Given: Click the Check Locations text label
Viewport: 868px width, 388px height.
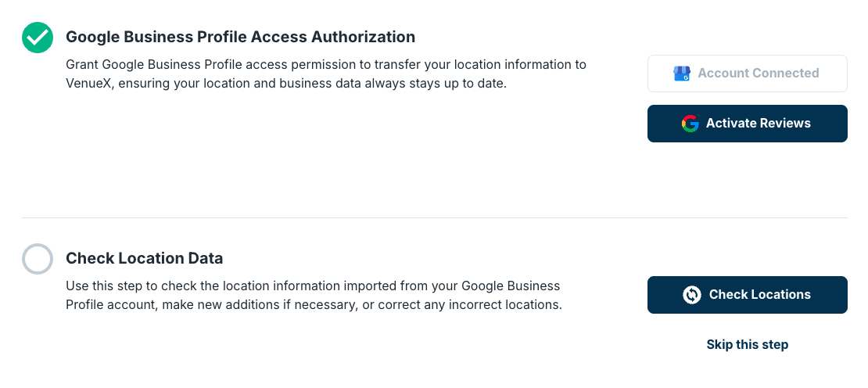Looking at the screenshot, I should [760, 294].
